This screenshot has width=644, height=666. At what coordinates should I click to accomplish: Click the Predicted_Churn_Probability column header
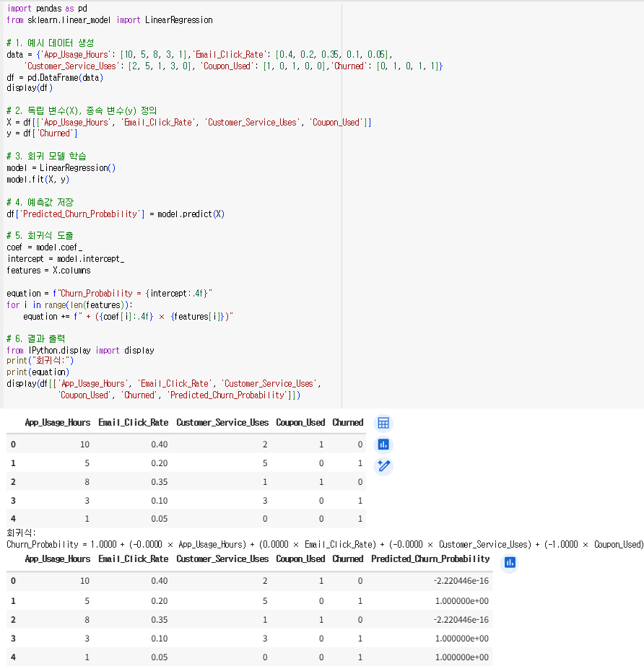(430, 558)
